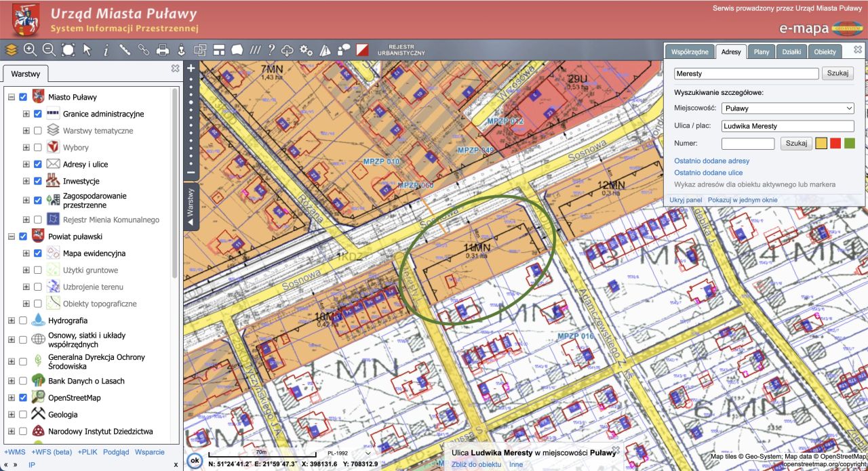Select the polygon drawing tool
The image size is (868, 471).
click(237, 49)
